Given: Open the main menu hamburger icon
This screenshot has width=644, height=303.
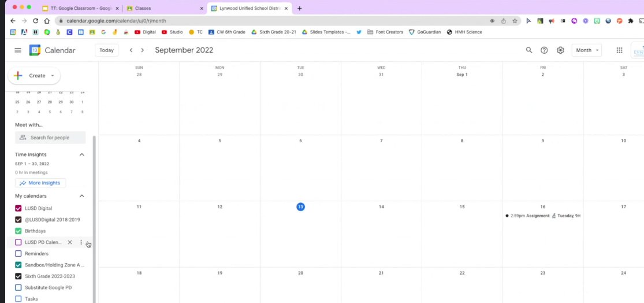Looking at the screenshot, I should (18, 50).
